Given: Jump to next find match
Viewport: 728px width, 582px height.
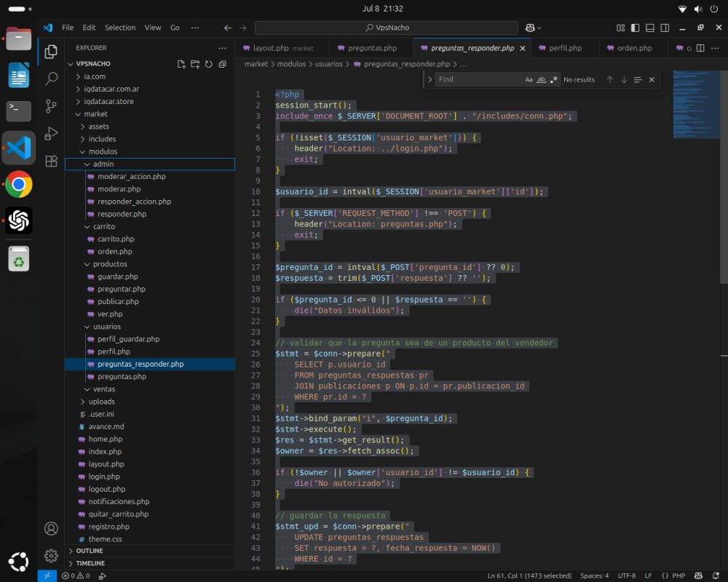Looking at the screenshot, I should (624, 80).
